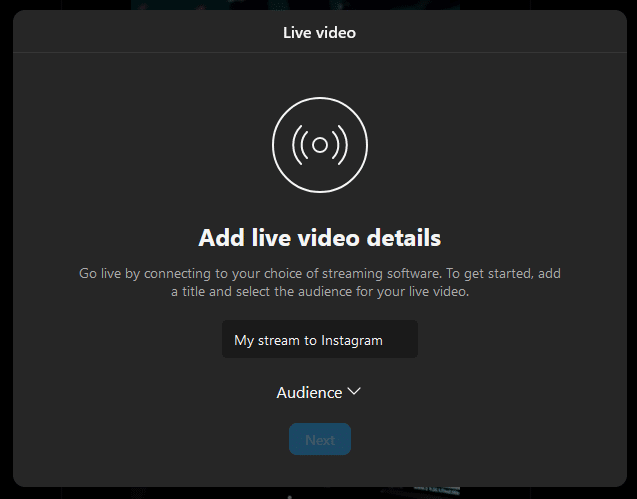Viewport: 637px width, 499px height.
Task: Click the "Live video" dialog header title
Action: 320,33
